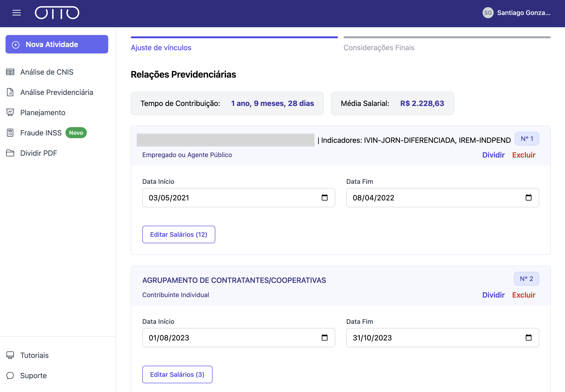Open the hamburger menu icon

coord(16,13)
